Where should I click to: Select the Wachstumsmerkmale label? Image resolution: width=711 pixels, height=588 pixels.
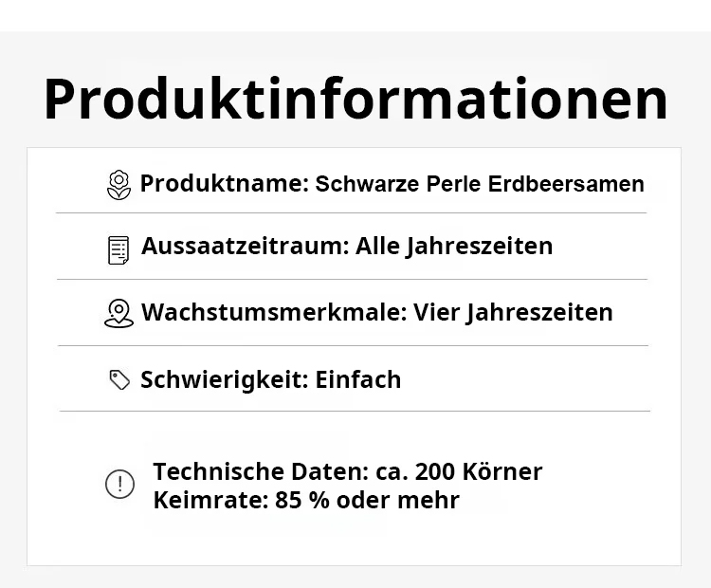coord(274,312)
